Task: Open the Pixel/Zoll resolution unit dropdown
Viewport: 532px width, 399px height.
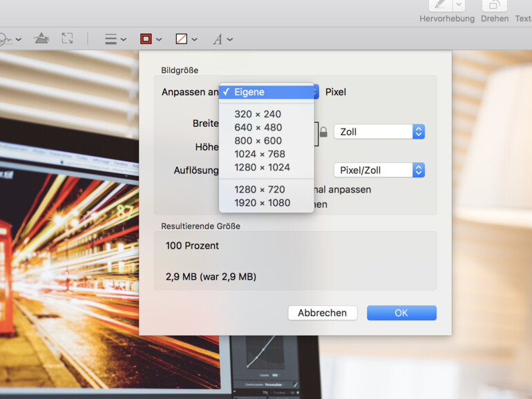Action: pyautogui.click(x=379, y=171)
